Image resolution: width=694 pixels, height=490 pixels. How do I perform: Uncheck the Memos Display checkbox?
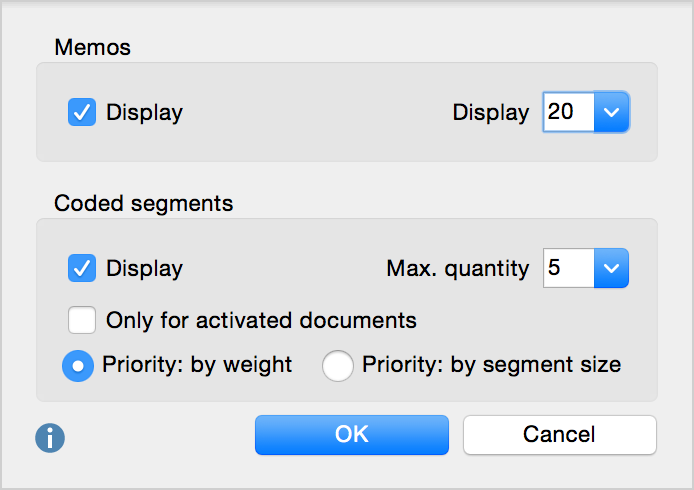(x=81, y=112)
